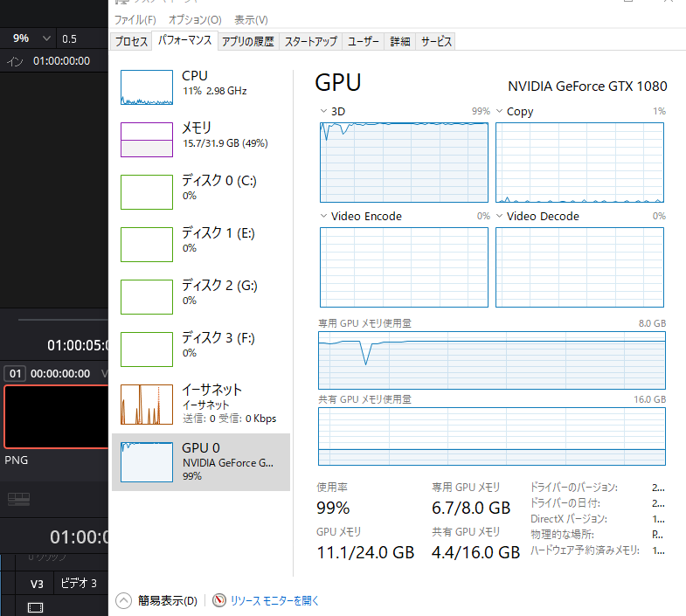Select the PNG clip thumbnail with red border

pyautogui.click(x=54, y=416)
